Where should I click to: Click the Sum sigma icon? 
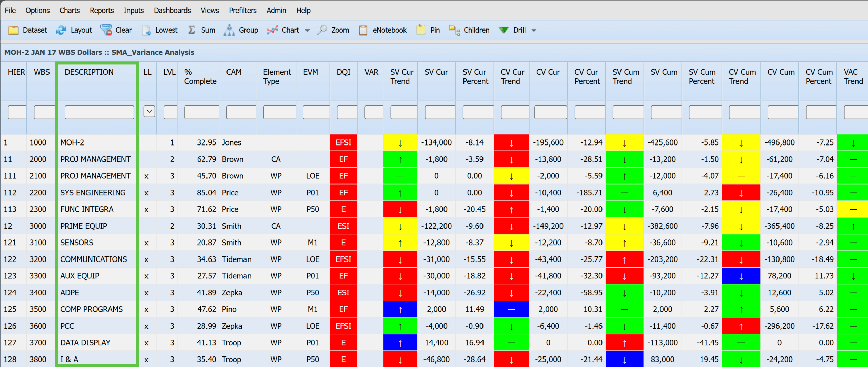click(x=192, y=30)
